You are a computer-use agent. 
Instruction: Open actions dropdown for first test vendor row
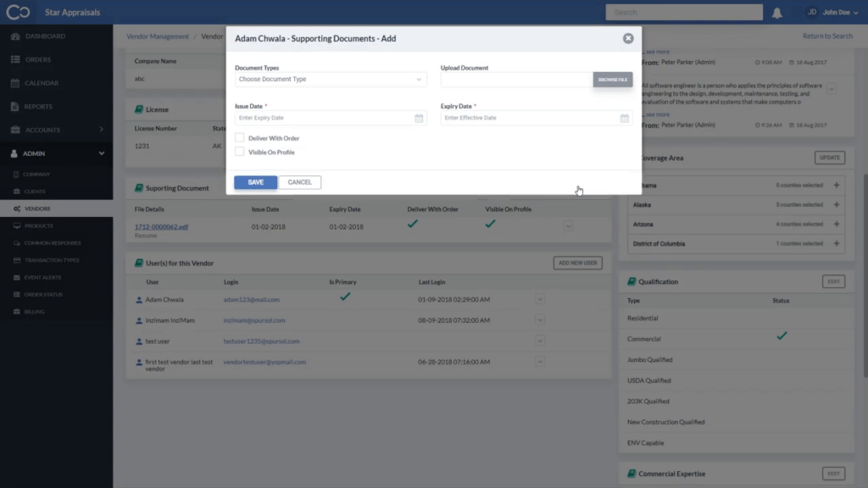click(x=540, y=362)
